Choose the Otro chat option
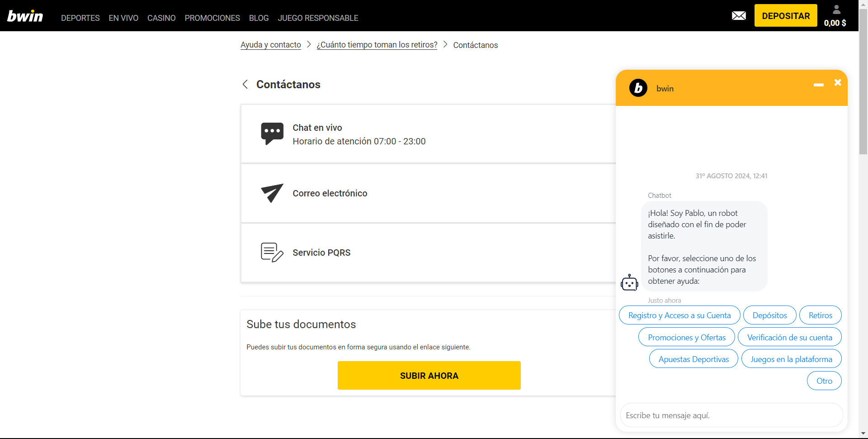This screenshot has height=439, width=868. [x=824, y=381]
